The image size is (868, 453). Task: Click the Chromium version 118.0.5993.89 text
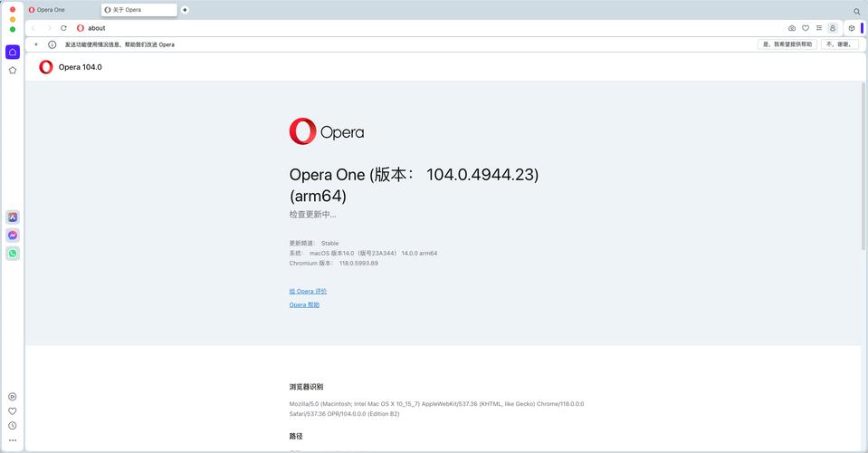click(358, 263)
